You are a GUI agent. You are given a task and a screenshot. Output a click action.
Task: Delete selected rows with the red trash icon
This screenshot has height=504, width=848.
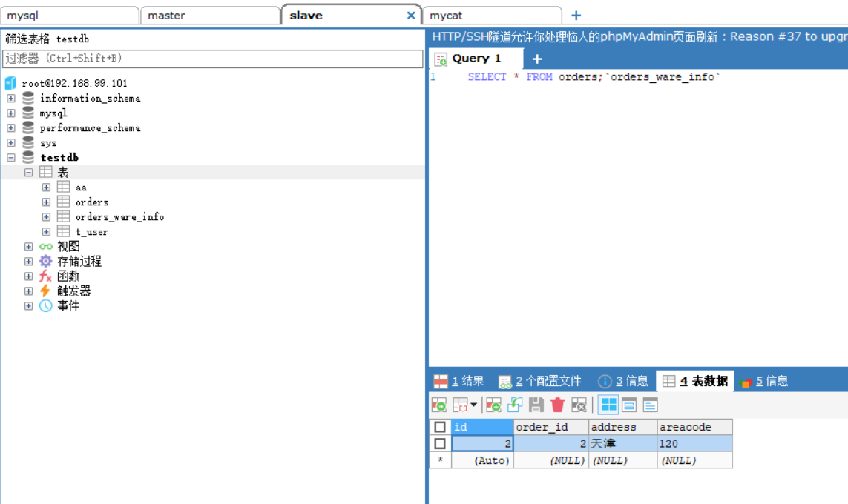(558, 405)
